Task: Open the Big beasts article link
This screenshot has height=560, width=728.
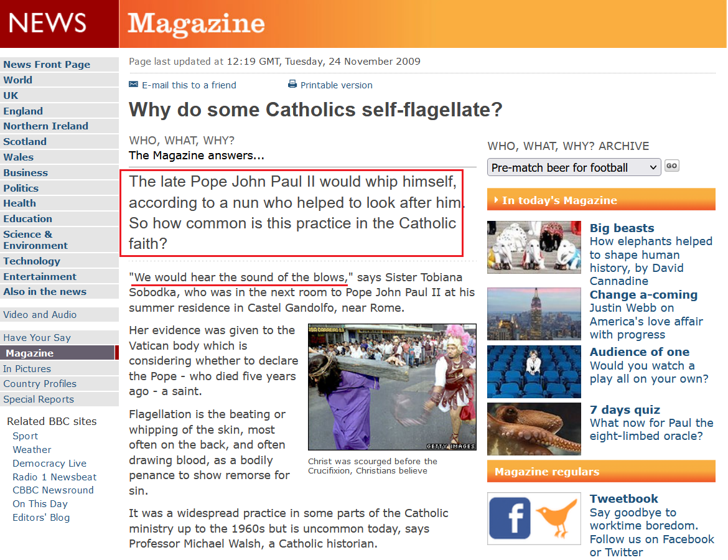Action: 622,228
